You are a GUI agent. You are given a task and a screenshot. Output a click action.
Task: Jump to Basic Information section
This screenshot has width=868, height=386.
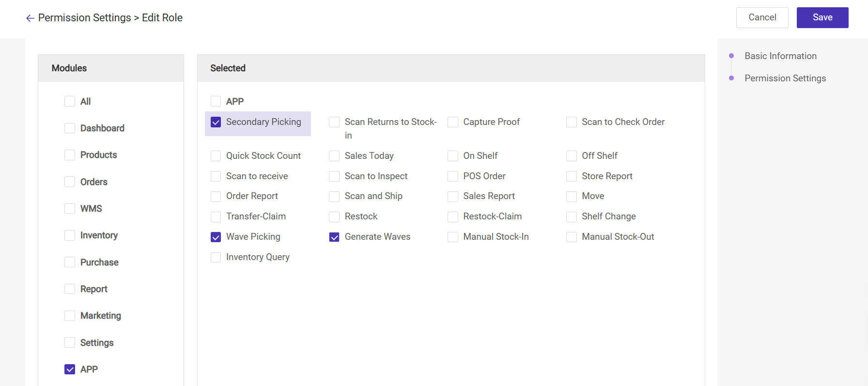780,56
